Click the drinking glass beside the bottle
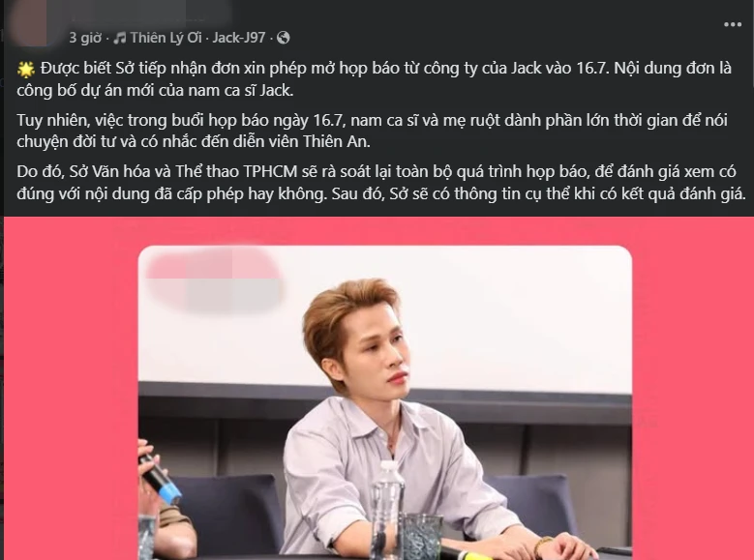This screenshot has width=754, height=560. point(422,536)
